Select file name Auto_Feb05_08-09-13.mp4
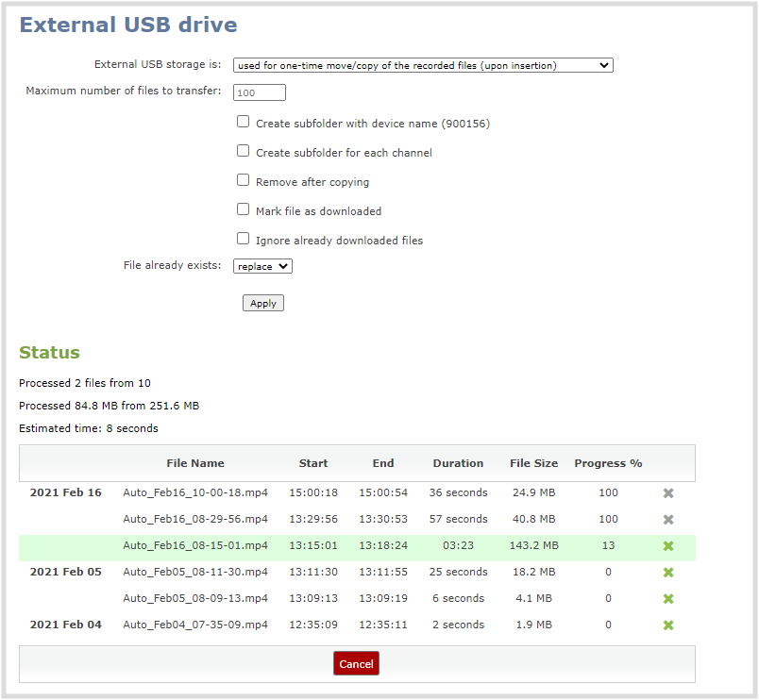The width and height of the screenshot is (759, 700). point(195,598)
